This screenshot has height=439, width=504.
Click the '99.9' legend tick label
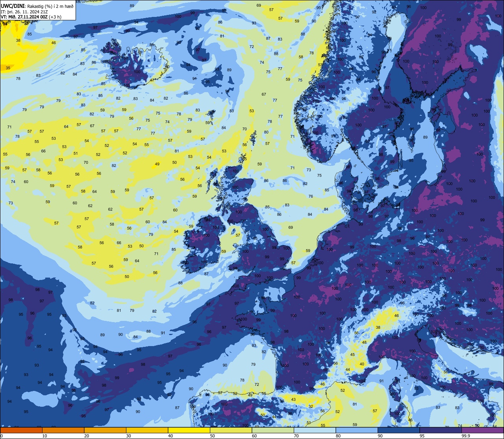pyautogui.click(x=466, y=435)
